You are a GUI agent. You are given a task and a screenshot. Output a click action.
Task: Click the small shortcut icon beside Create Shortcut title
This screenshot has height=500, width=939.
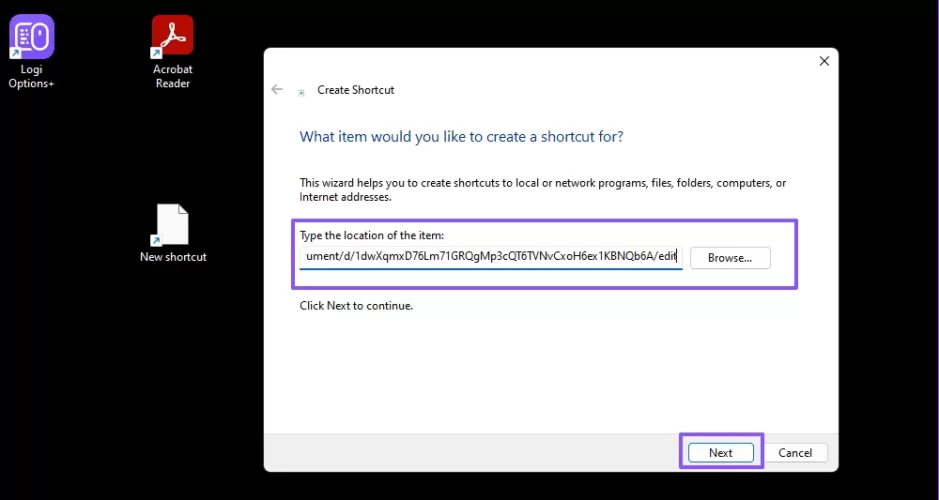[301, 91]
